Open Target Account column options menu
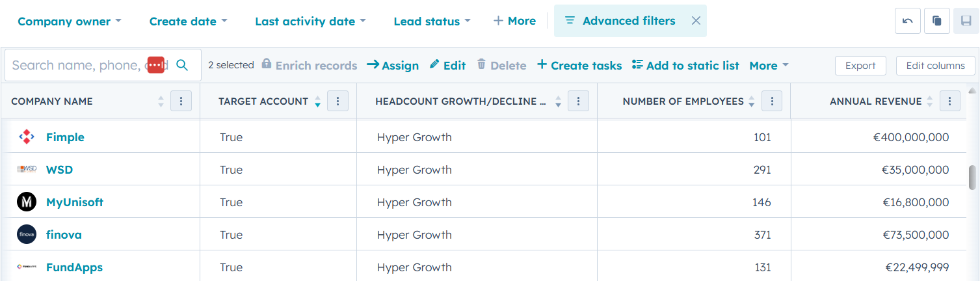The width and height of the screenshot is (980, 281). click(338, 101)
